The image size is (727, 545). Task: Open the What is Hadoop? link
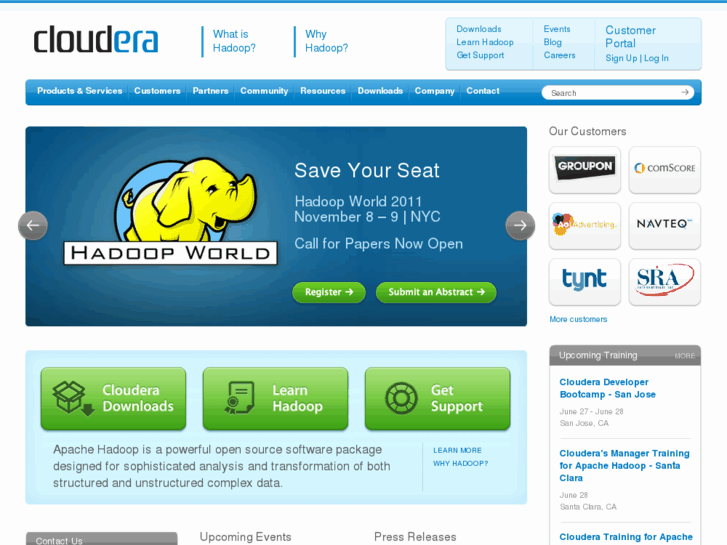234,41
